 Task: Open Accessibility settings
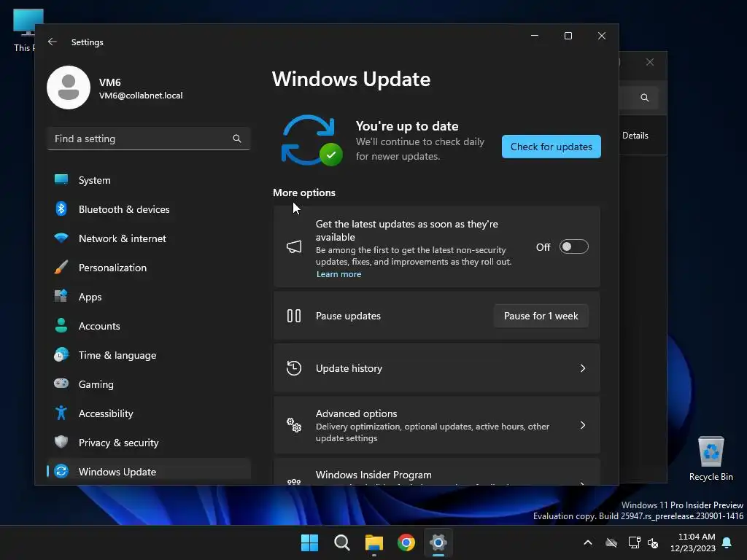tap(149, 413)
